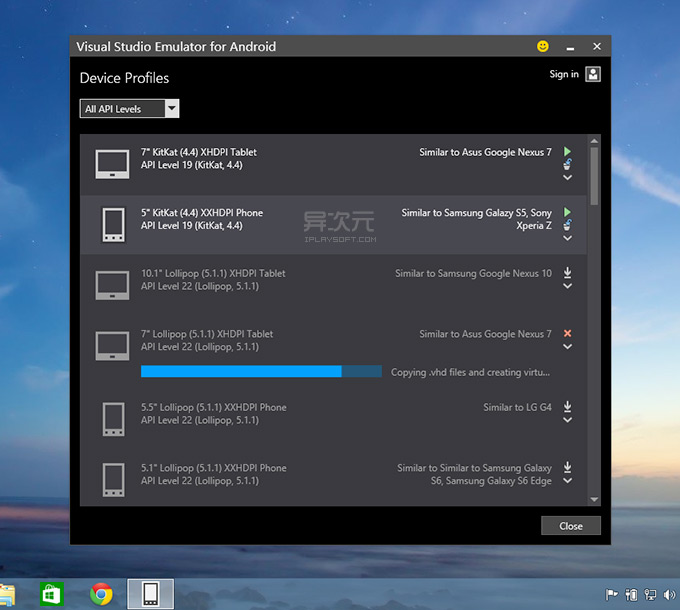This screenshot has width=680, height=610.
Task: Click the 5.1" Lollipop phone device icon
Action: tap(114, 480)
